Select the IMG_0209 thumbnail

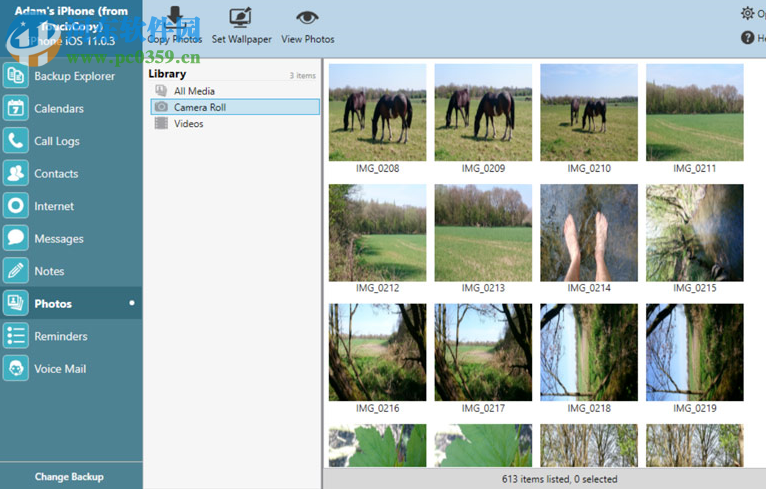click(483, 112)
